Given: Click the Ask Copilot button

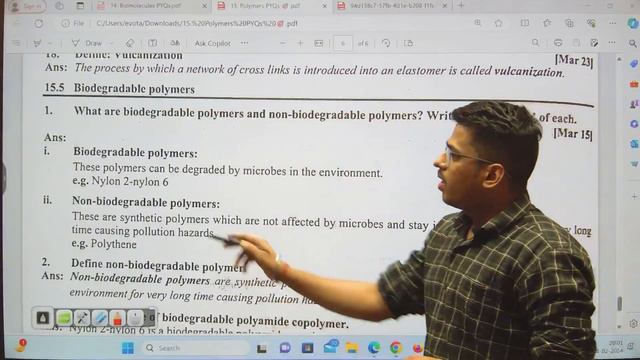Looking at the screenshot, I should tap(213, 43).
